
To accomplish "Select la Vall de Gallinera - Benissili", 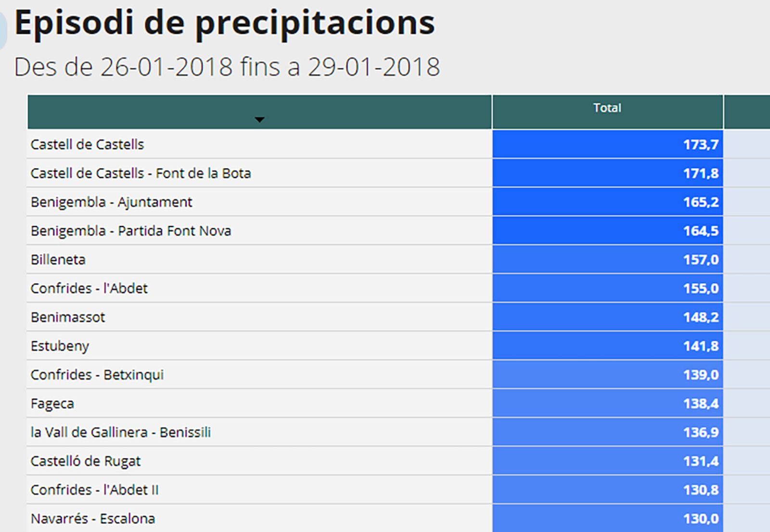I will click(120, 432).
